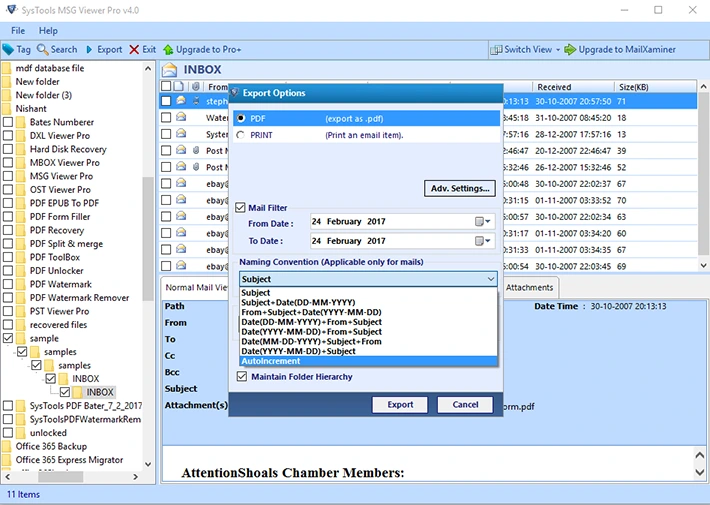Open the Switch View dropdown arrow
710x505 pixels.
tap(558, 50)
